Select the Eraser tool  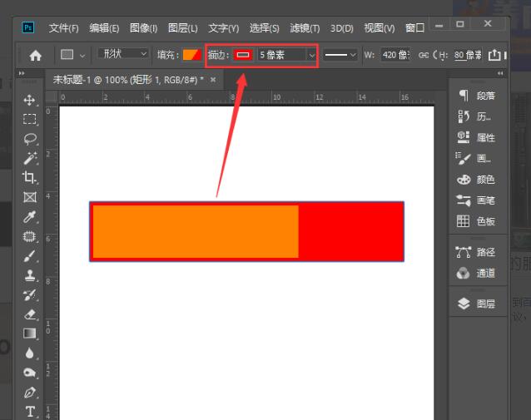coord(30,314)
